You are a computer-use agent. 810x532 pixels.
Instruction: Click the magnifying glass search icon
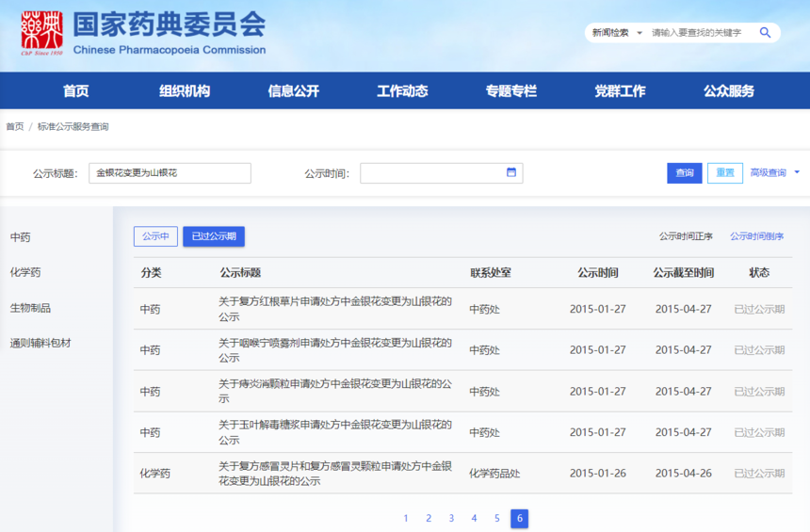765,33
